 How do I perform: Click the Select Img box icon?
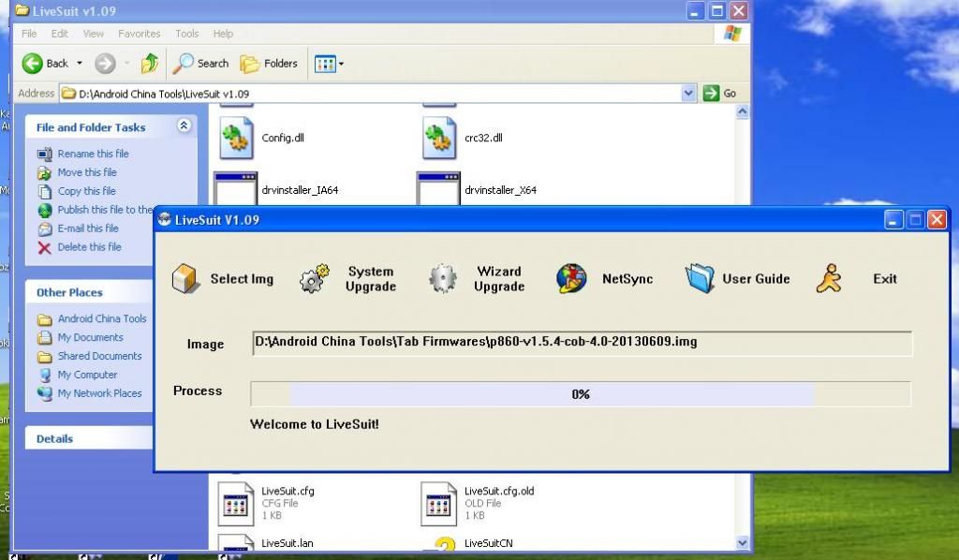coord(185,279)
